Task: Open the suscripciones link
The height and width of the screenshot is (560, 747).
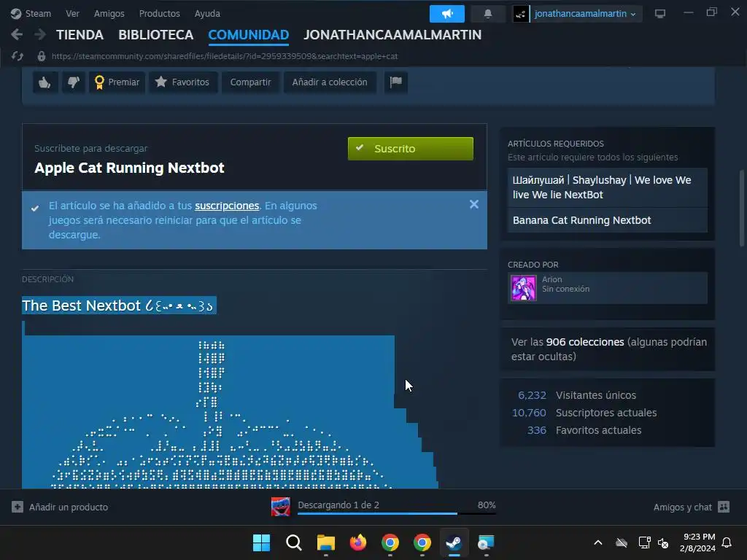Action: click(227, 206)
